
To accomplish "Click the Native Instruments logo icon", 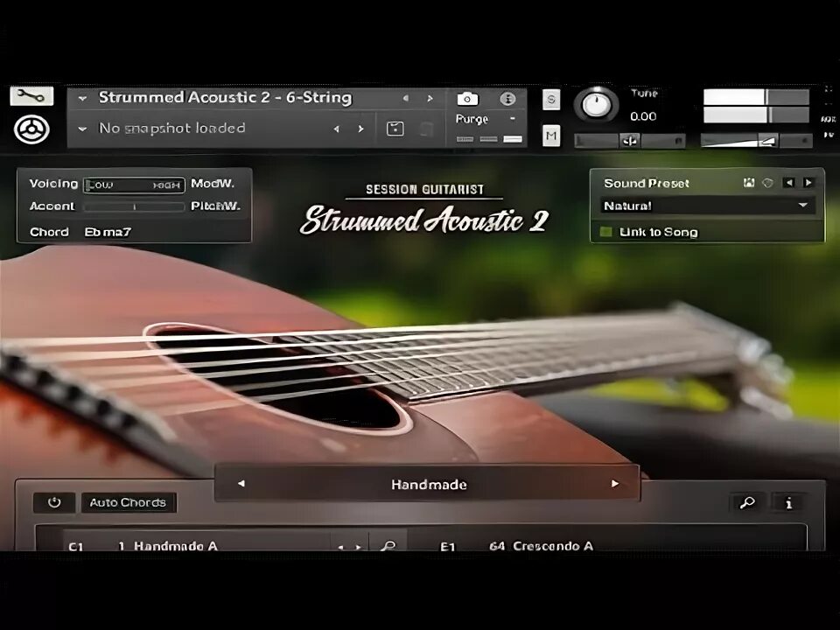I will pos(31,129).
